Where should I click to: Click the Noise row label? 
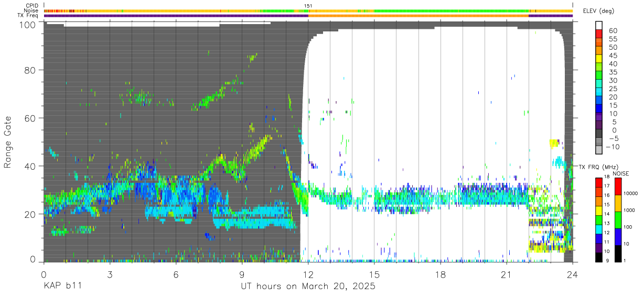pos(30,10)
